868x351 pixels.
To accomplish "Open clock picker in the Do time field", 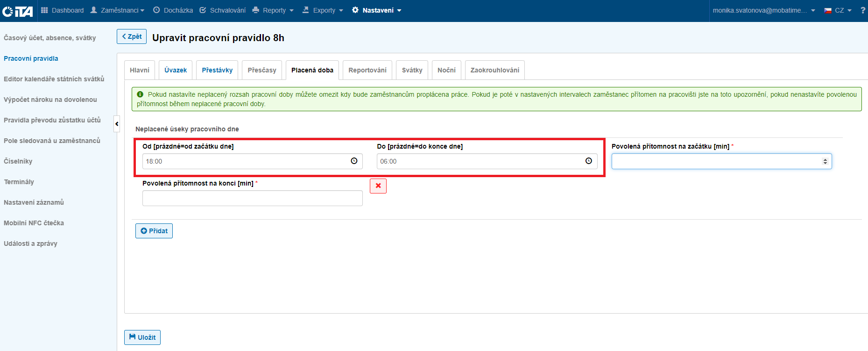I will [x=588, y=161].
